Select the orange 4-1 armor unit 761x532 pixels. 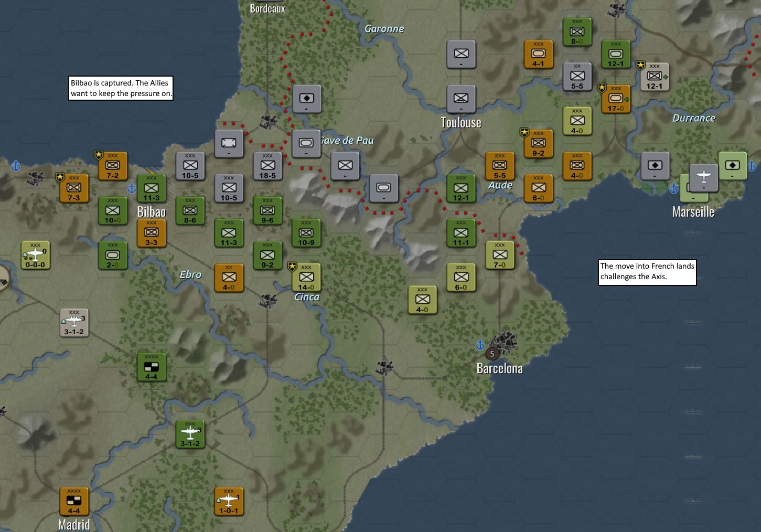[x=539, y=55]
